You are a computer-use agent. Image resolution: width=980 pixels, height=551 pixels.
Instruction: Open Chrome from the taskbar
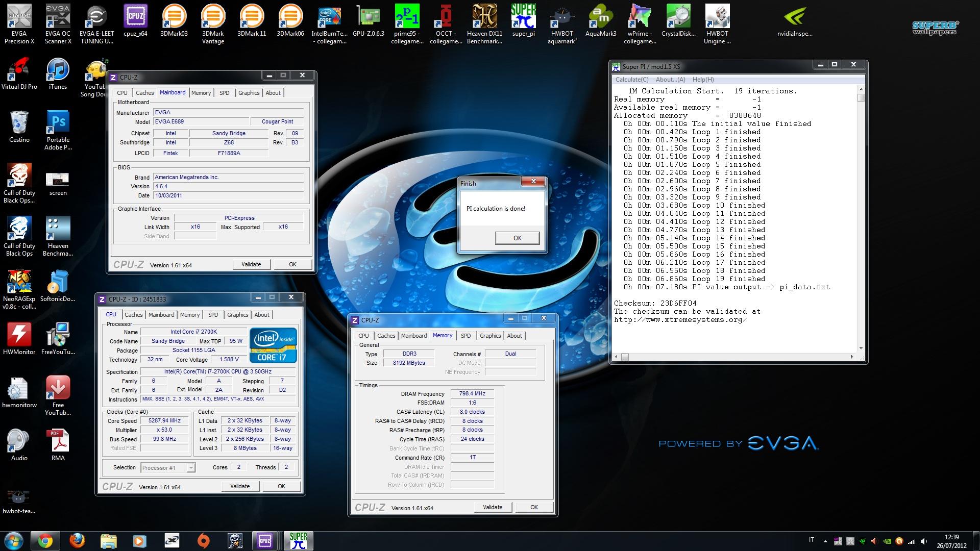pos(45,541)
